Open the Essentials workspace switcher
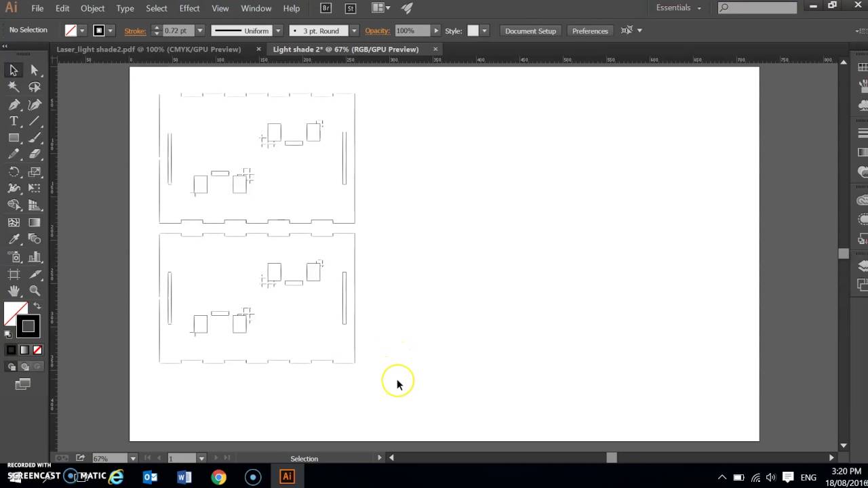 click(x=679, y=7)
